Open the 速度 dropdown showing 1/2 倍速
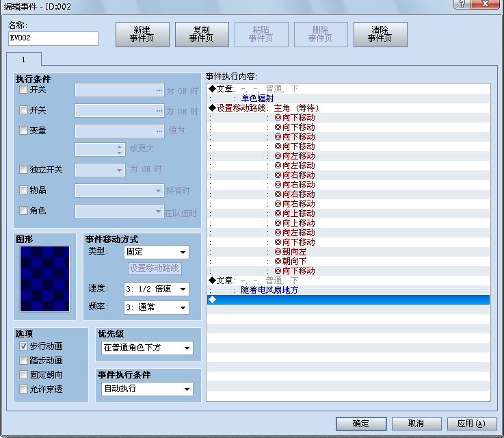The width and height of the screenshot is (504, 438). click(157, 289)
